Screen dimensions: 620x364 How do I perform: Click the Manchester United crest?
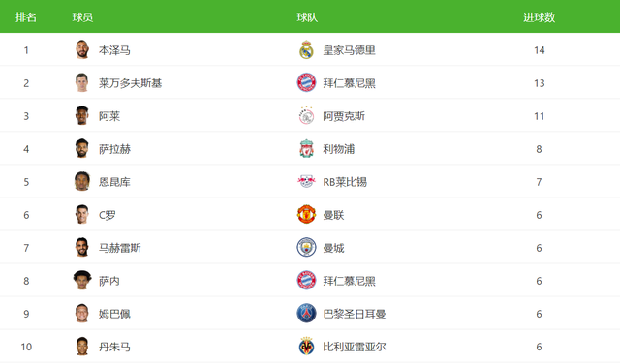pyautogui.click(x=306, y=215)
